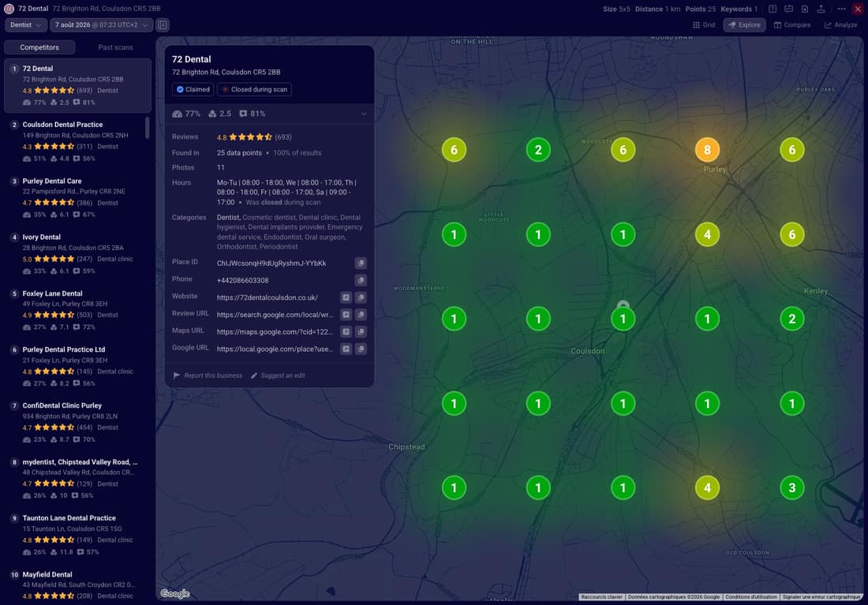The width and height of the screenshot is (868, 605).
Task: Toggle the sidebar panel icon beside date
Action: tap(163, 25)
